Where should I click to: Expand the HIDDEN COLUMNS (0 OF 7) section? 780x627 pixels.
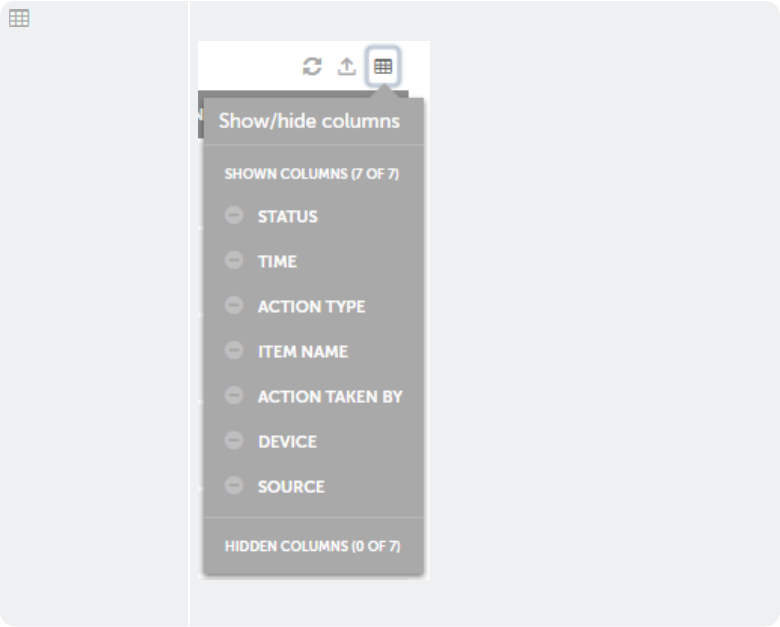(x=311, y=547)
